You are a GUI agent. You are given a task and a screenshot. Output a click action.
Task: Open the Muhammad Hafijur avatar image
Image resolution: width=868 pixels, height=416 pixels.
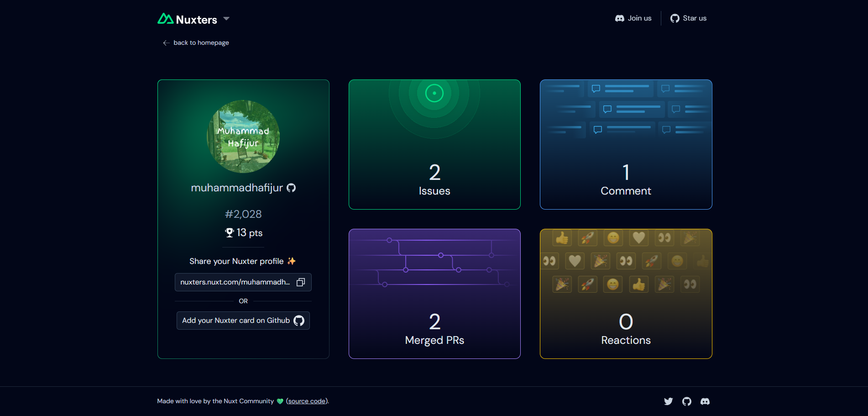(243, 137)
